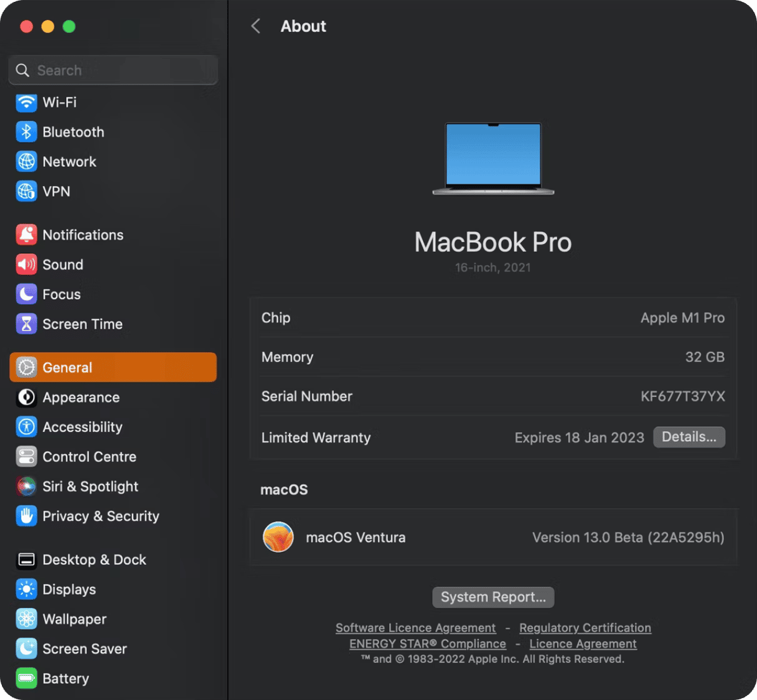757x700 pixels.
Task: Click Version 13.0 Beta (22A5295h) text
Action: tap(628, 538)
